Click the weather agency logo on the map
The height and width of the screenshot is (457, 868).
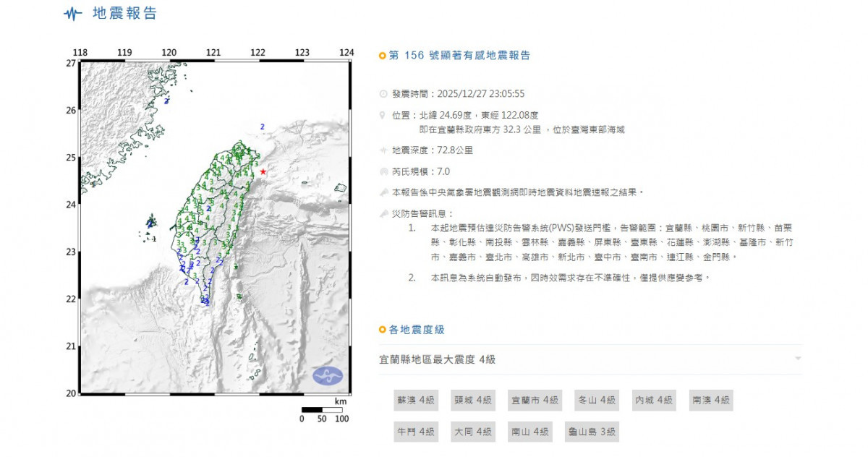[x=328, y=376]
